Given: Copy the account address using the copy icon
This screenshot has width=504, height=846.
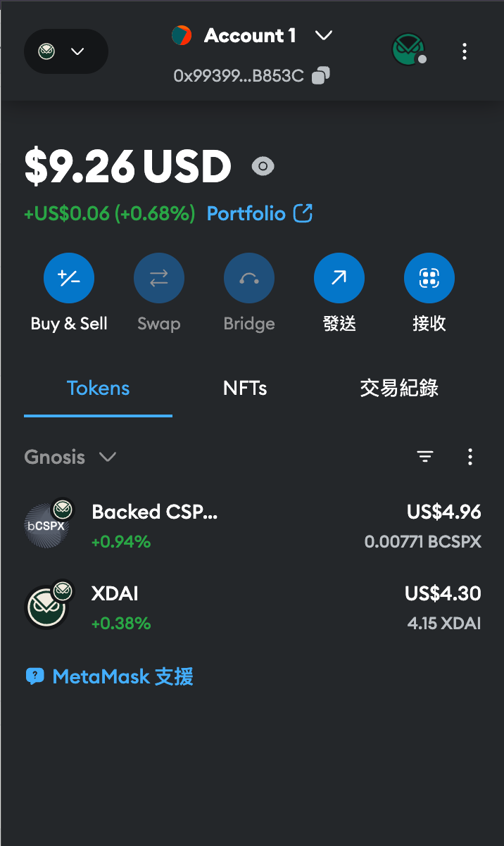Looking at the screenshot, I should click(320, 75).
